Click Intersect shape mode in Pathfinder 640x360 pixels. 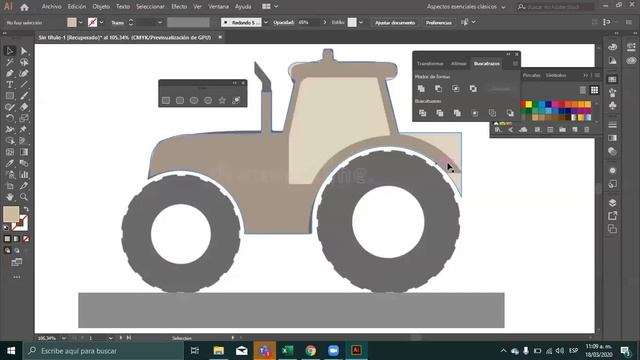click(x=456, y=89)
